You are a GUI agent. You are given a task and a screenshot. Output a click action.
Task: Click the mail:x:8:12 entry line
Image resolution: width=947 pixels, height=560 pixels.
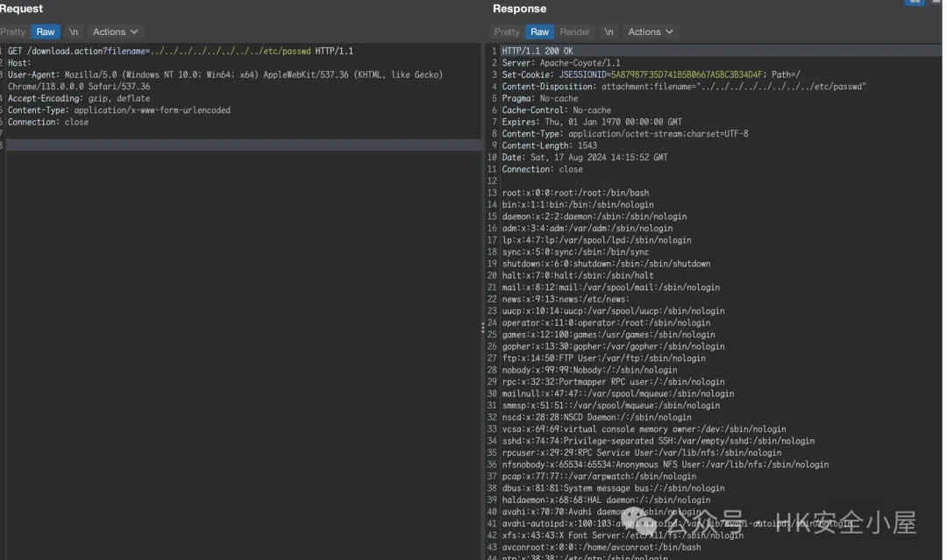click(611, 287)
